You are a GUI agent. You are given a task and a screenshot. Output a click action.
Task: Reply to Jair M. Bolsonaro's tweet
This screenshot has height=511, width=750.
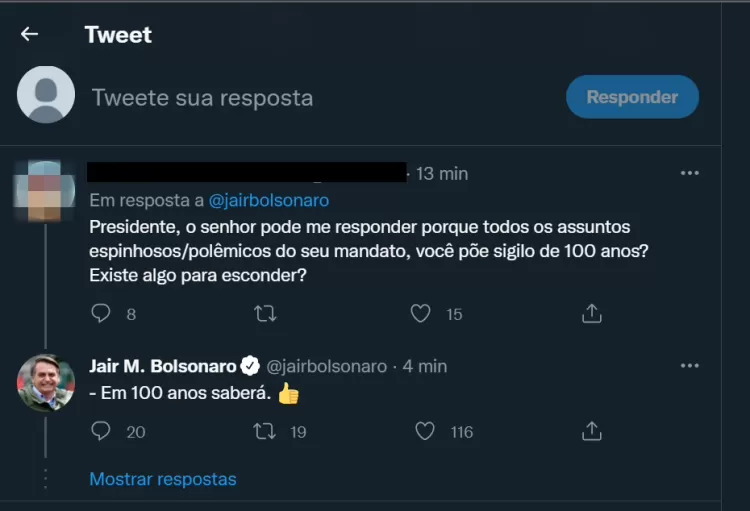(101, 431)
